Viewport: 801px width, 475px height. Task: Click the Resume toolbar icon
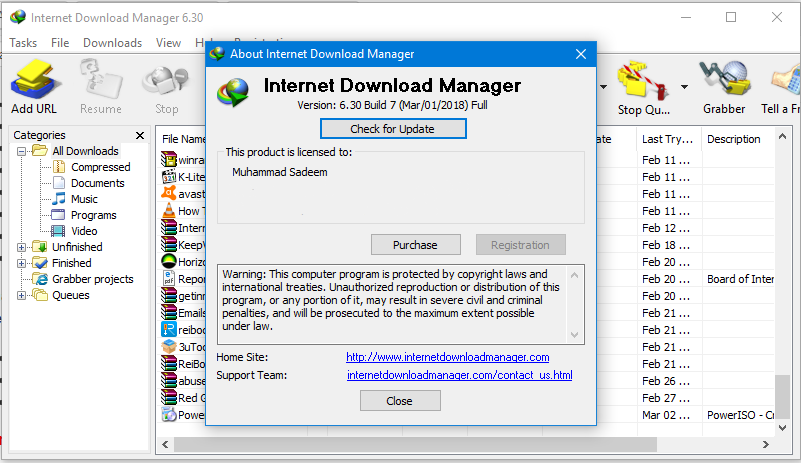pos(101,80)
